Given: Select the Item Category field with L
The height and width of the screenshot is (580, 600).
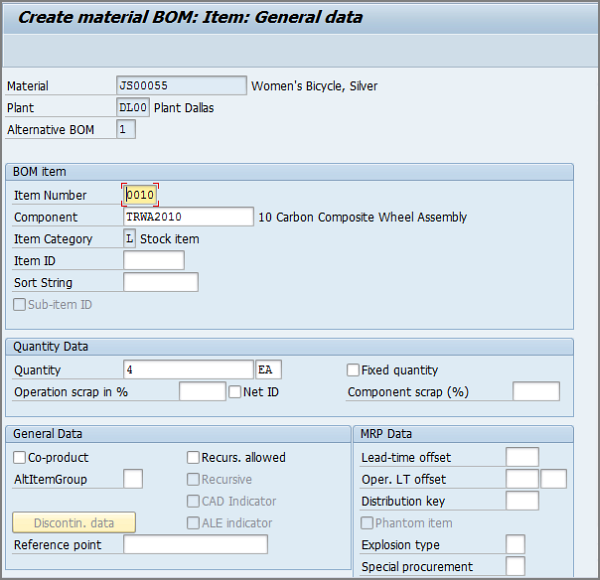Looking at the screenshot, I should 130,239.
